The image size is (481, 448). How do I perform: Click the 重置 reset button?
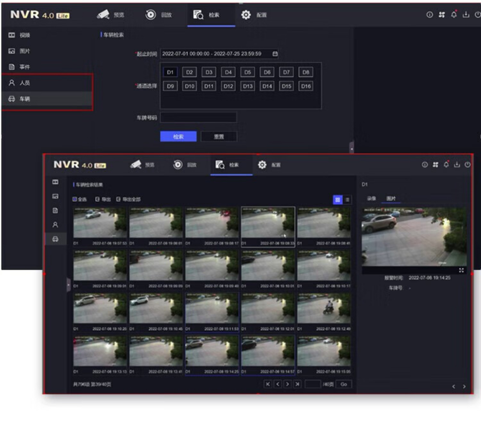click(x=219, y=137)
